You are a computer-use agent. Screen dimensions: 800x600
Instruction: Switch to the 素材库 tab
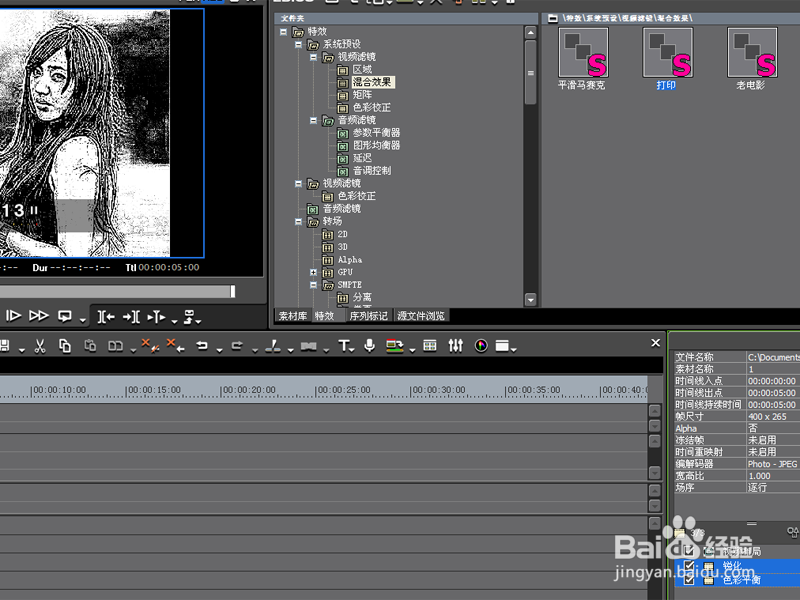click(x=293, y=316)
